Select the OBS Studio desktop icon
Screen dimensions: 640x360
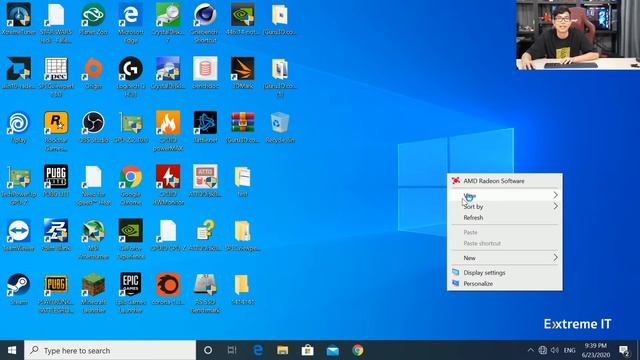(x=93, y=127)
